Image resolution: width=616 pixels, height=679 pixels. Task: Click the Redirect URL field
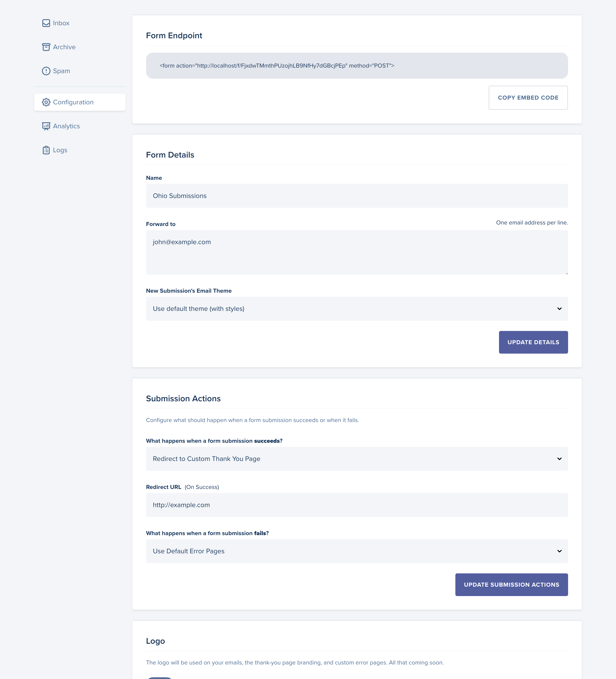click(x=357, y=505)
